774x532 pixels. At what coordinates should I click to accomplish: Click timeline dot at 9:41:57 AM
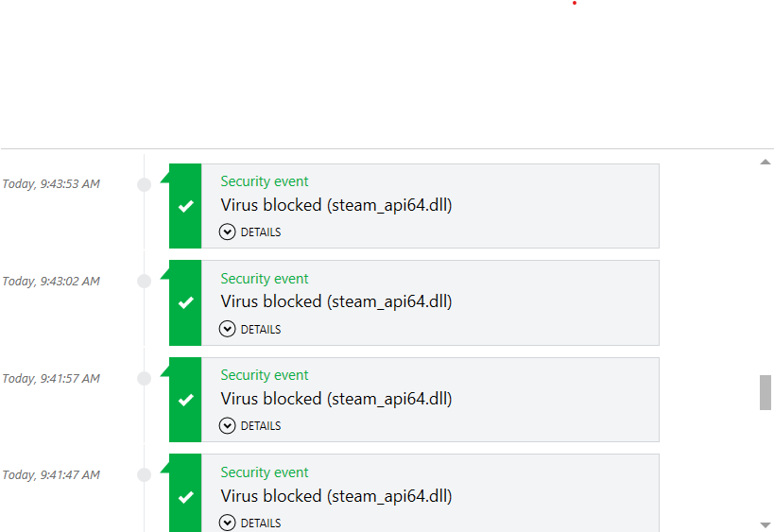pos(145,379)
